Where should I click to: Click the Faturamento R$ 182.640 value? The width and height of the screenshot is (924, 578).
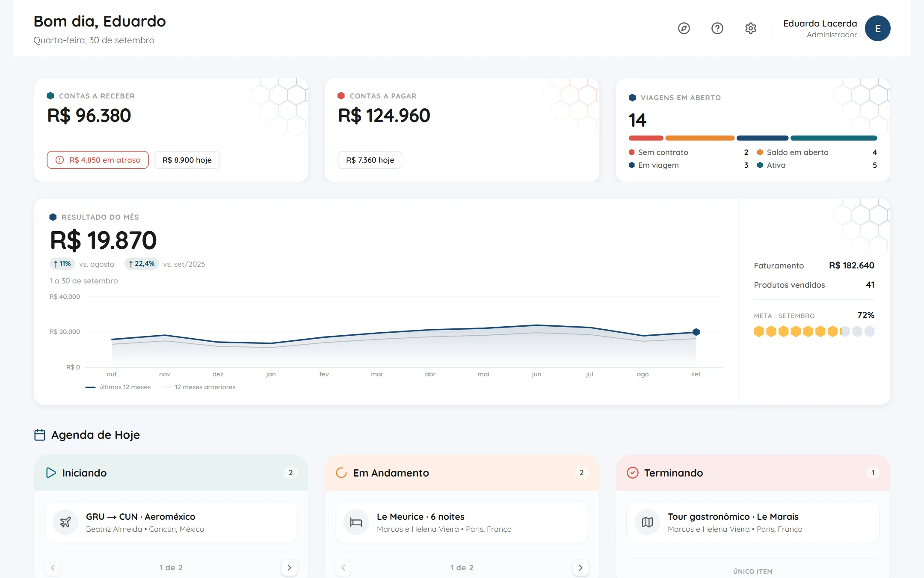[852, 265]
